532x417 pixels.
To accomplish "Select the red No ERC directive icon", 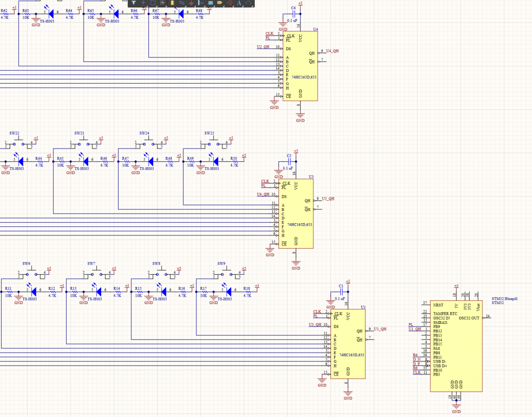I will pyautogui.click(x=229, y=3).
